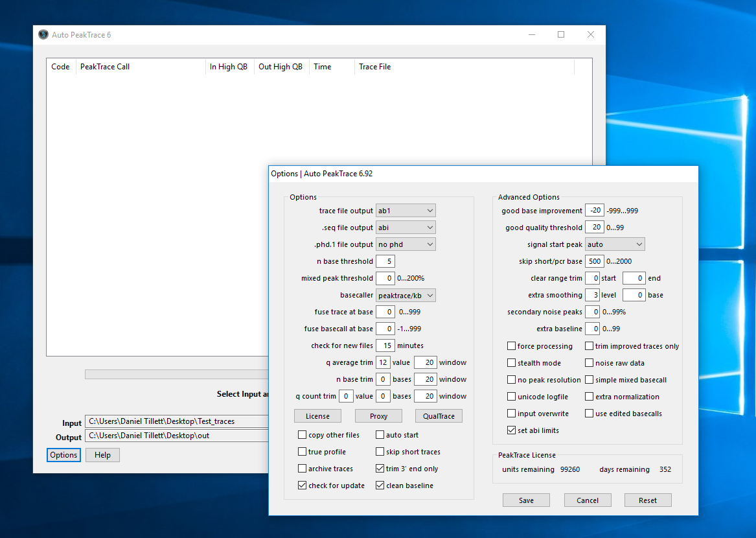Toggle the copy other files checkbox
The image size is (756, 538).
pos(303,435)
